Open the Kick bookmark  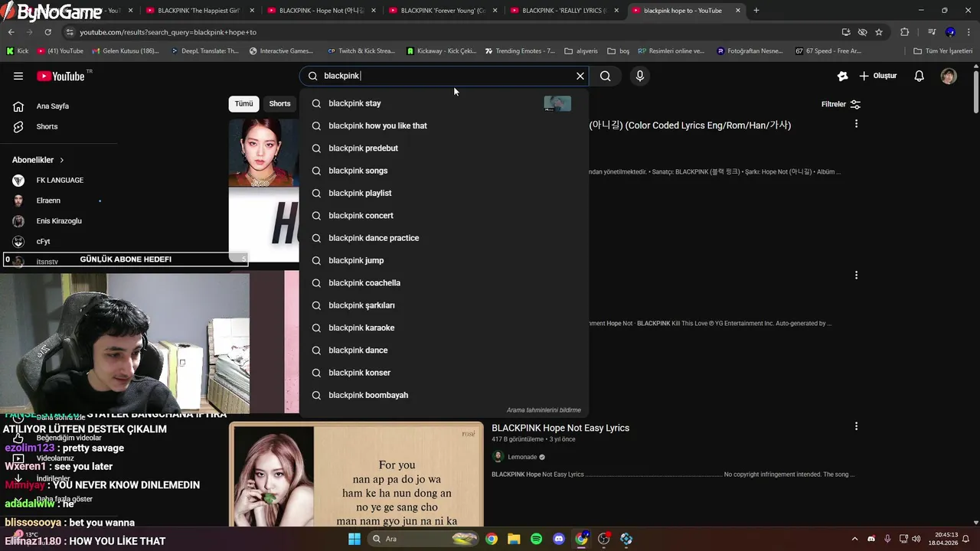[x=17, y=51]
